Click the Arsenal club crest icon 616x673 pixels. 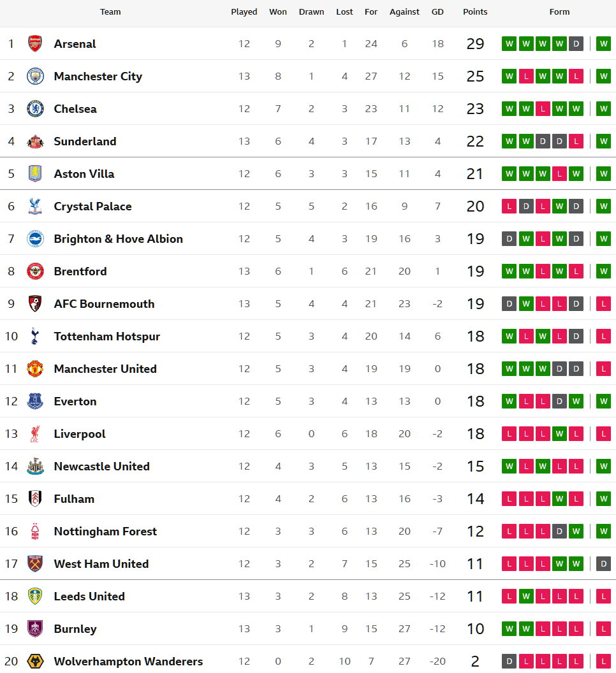click(x=35, y=43)
